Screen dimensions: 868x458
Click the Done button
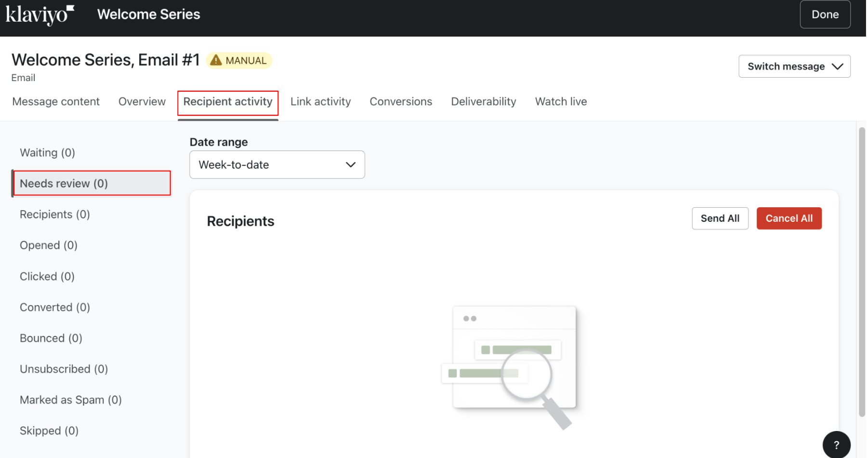825,14
